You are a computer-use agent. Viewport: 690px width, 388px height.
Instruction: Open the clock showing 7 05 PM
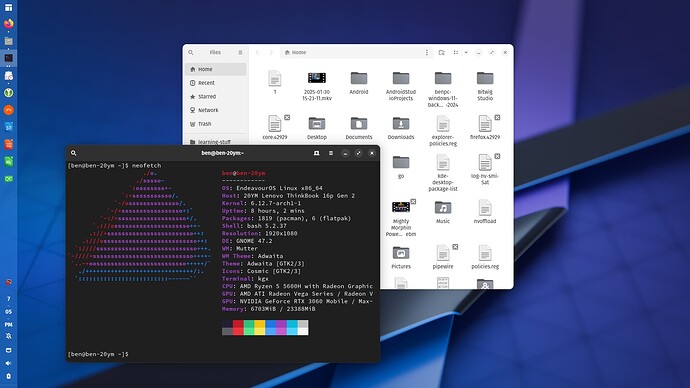[x=8, y=311]
